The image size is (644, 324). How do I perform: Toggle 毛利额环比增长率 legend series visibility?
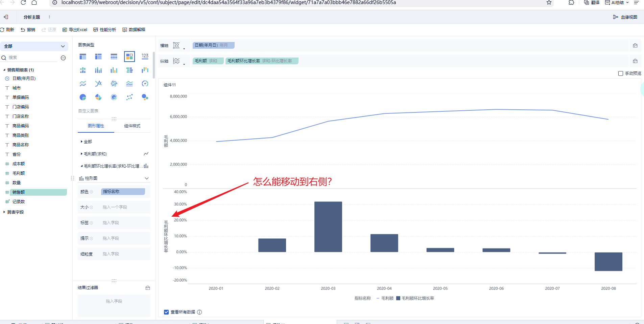(415, 298)
